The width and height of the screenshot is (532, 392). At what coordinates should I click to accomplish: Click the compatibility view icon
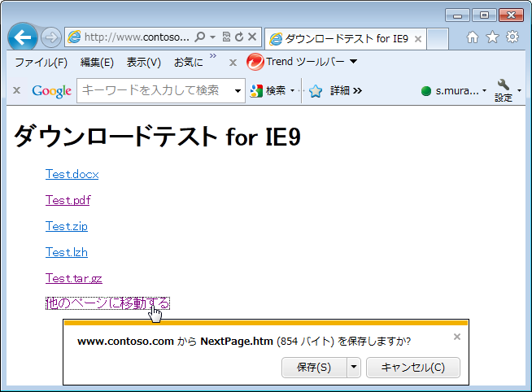point(226,37)
